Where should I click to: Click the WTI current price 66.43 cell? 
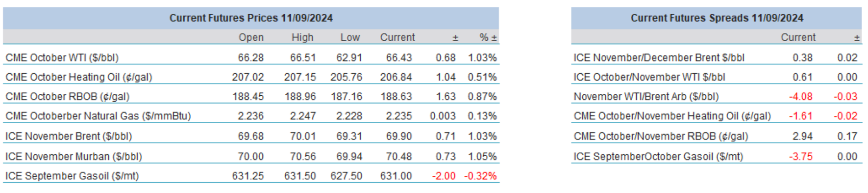click(x=399, y=57)
